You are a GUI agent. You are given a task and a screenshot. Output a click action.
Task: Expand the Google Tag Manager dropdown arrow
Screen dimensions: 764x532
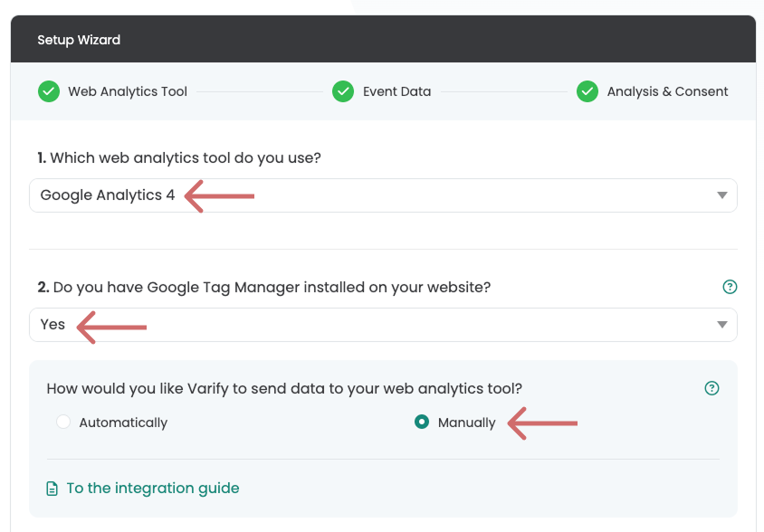pyautogui.click(x=722, y=325)
